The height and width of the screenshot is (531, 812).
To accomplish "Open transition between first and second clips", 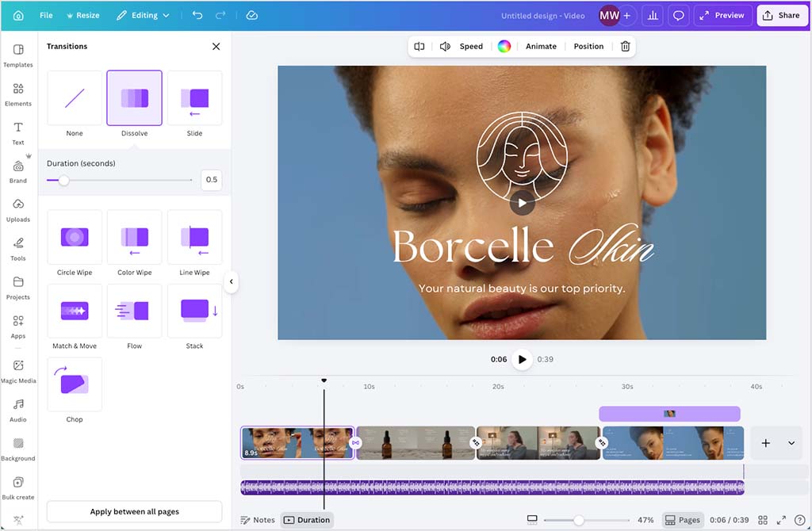I will (355, 443).
